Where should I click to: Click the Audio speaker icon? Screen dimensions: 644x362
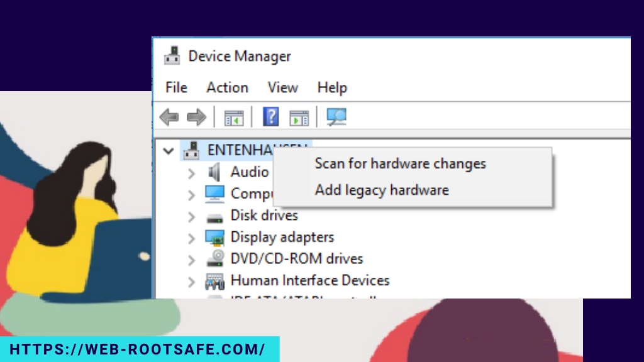pos(214,172)
